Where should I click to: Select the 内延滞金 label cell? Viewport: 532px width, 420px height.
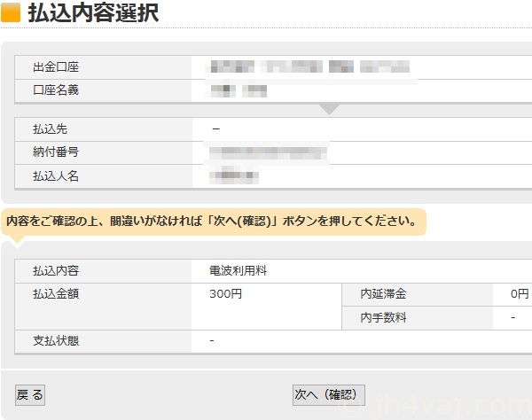tap(383, 294)
